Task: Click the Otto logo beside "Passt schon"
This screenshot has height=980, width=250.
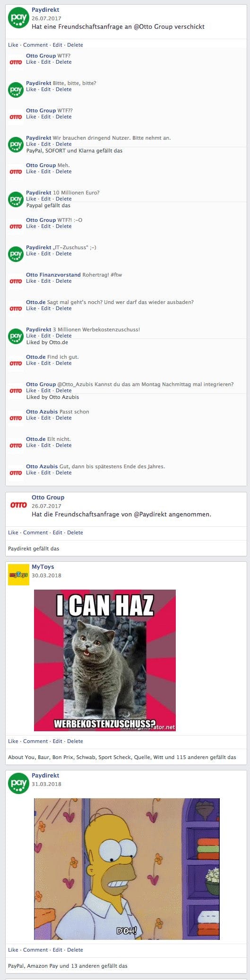Action: coord(16,418)
